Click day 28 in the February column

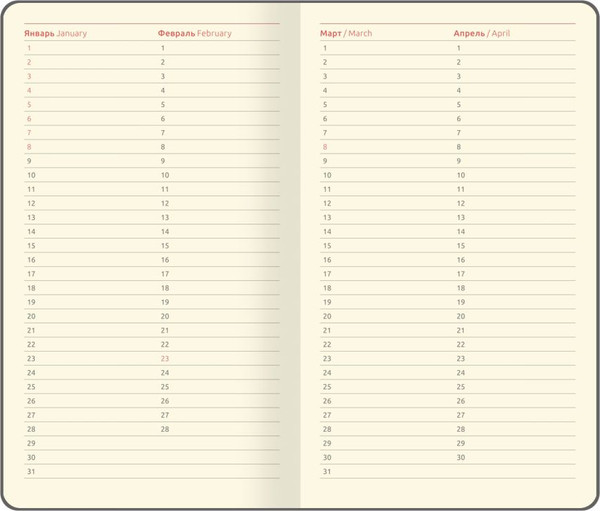[165, 429]
